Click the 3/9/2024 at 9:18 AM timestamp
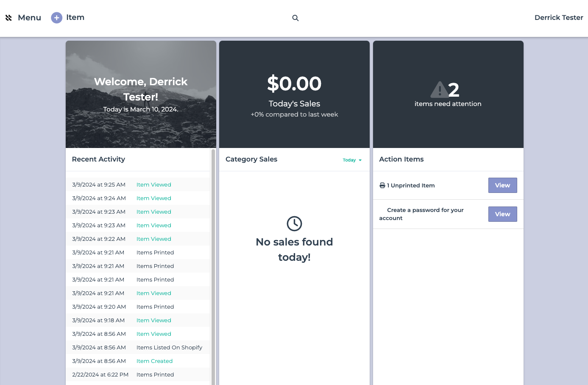 98,320
